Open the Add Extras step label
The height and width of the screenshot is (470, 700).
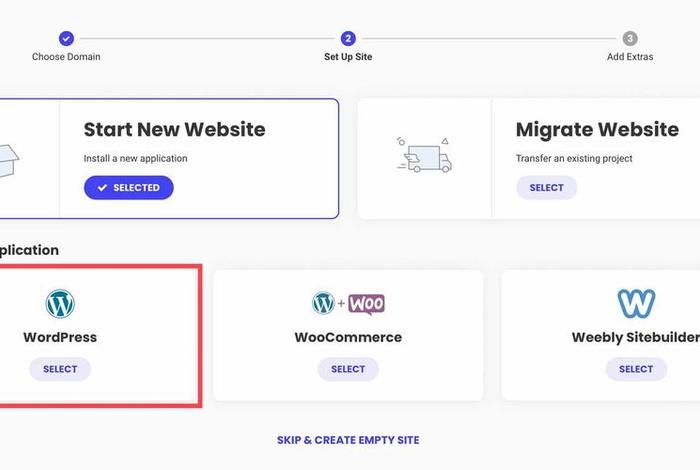pyautogui.click(x=630, y=57)
